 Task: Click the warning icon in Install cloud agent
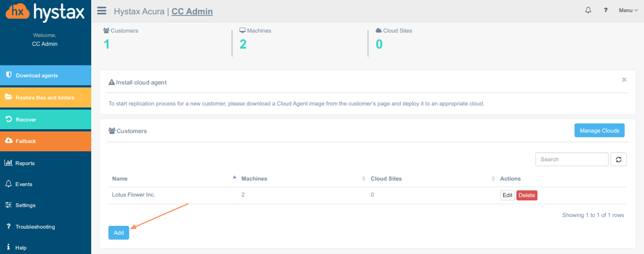112,82
